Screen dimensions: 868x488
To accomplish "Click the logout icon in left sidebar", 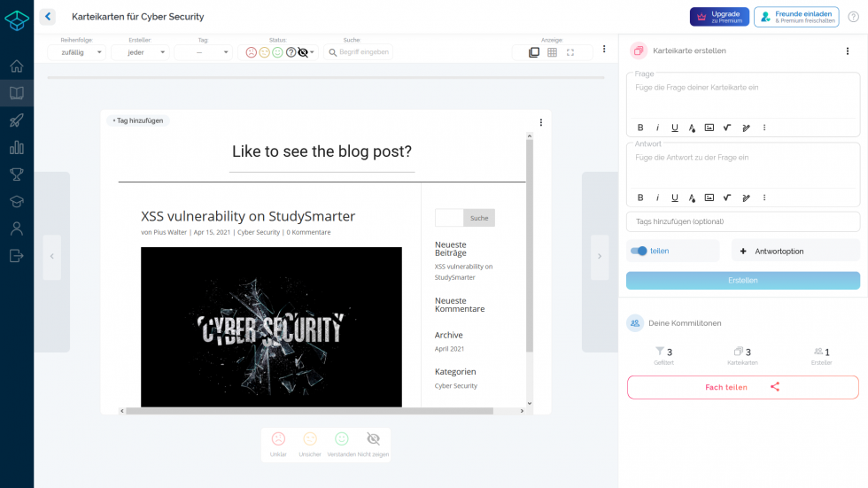I will tap(16, 256).
